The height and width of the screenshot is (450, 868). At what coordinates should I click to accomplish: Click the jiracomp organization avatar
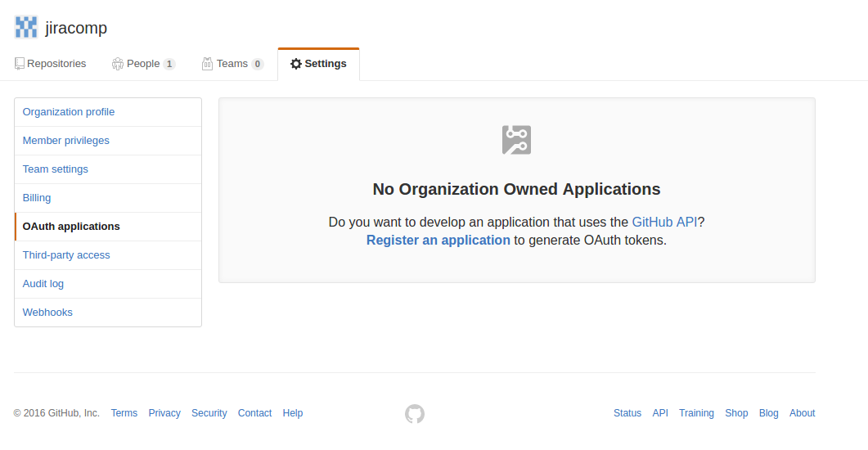pos(26,27)
